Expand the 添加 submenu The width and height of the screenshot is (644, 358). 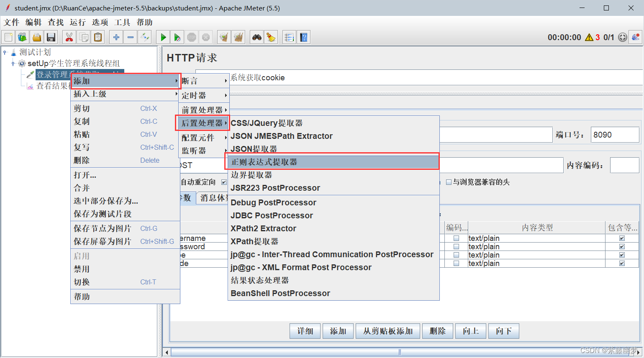(126, 81)
